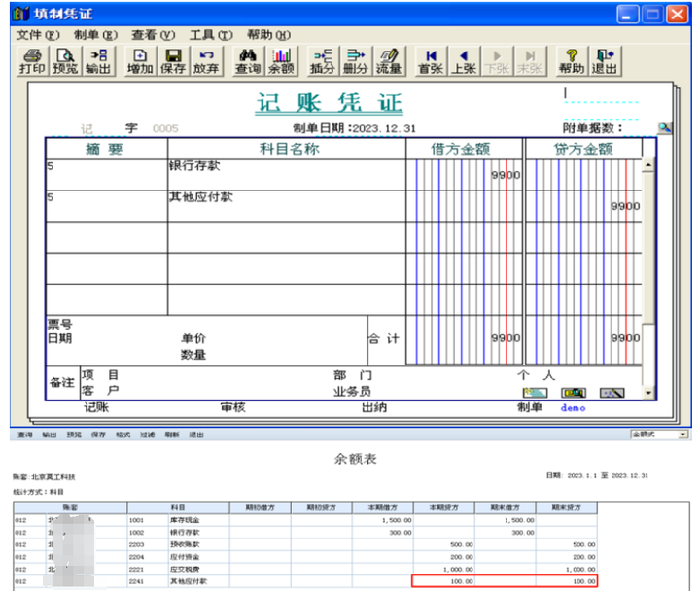Click the voucher table scroll up arrow

(648, 165)
